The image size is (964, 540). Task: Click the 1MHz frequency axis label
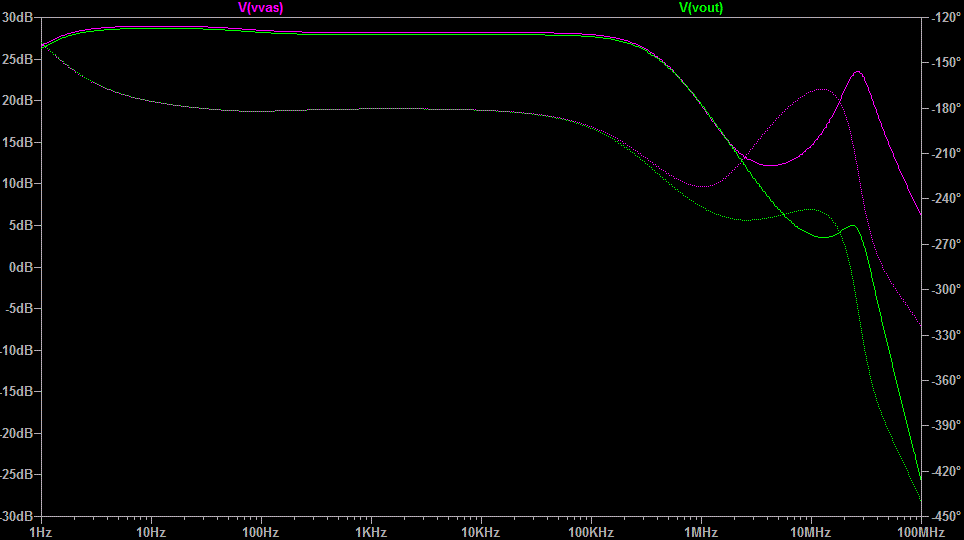pyautogui.click(x=701, y=532)
